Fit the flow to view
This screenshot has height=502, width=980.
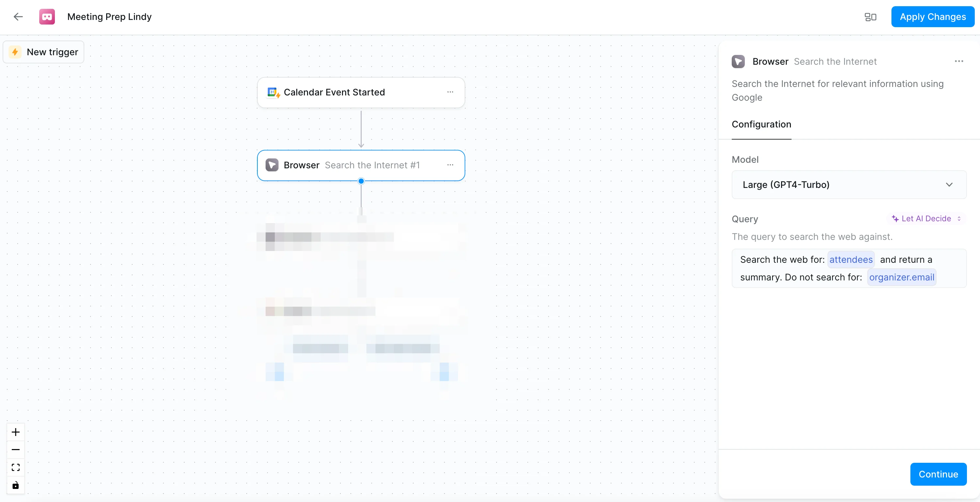pyautogui.click(x=16, y=467)
